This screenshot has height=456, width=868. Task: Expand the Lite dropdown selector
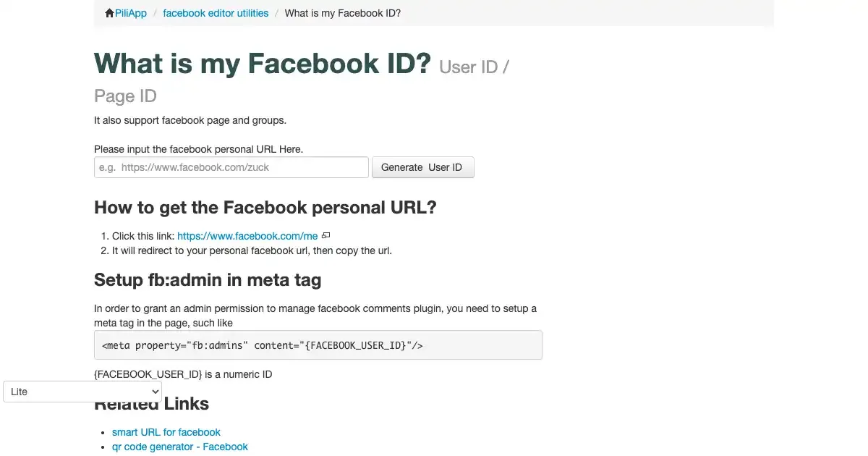click(82, 392)
